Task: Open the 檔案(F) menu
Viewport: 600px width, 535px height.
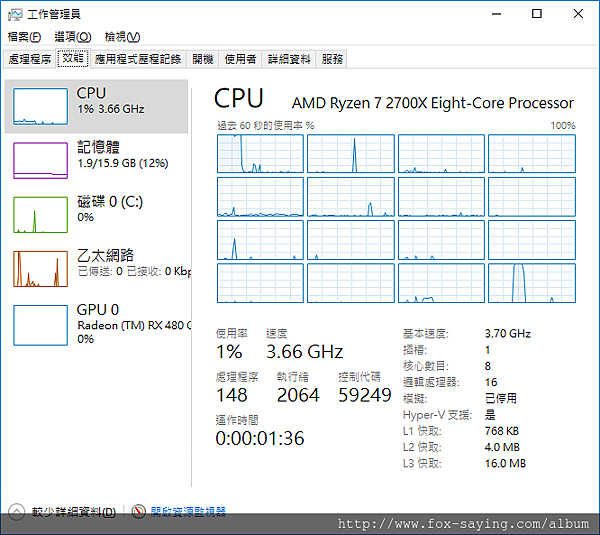Action: pos(24,37)
